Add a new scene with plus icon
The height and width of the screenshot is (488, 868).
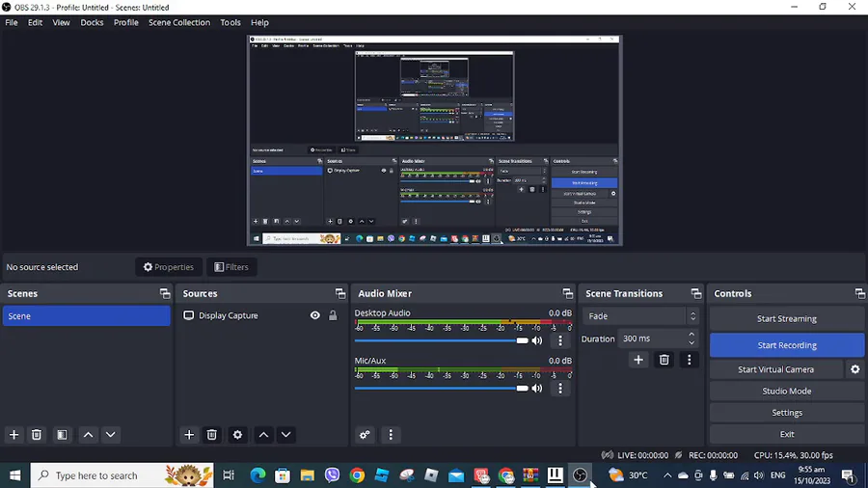pyautogui.click(x=14, y=435)
